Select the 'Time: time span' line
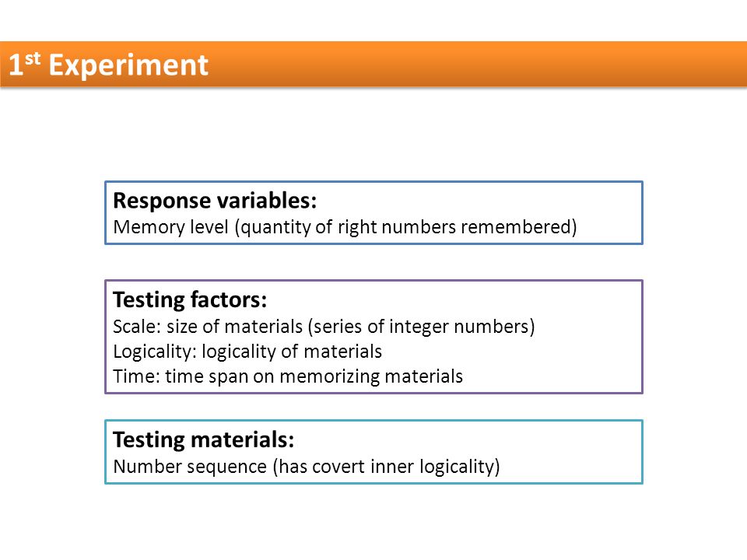This screenshot has width=747, height=560. click(288, 376)
